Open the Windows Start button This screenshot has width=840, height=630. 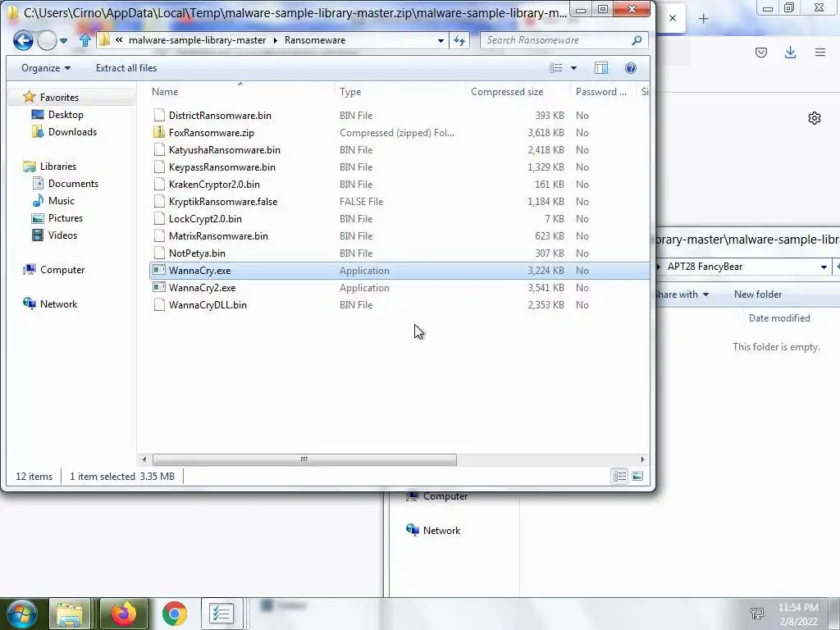[22, 614]
